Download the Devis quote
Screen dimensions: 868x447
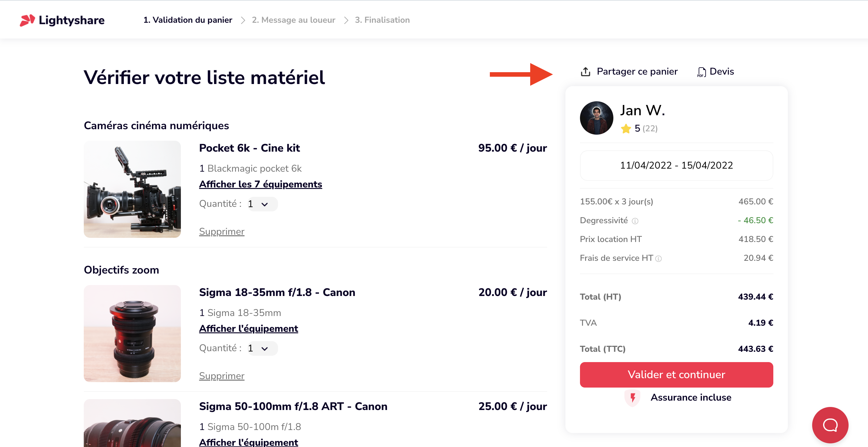coord(721,71)
